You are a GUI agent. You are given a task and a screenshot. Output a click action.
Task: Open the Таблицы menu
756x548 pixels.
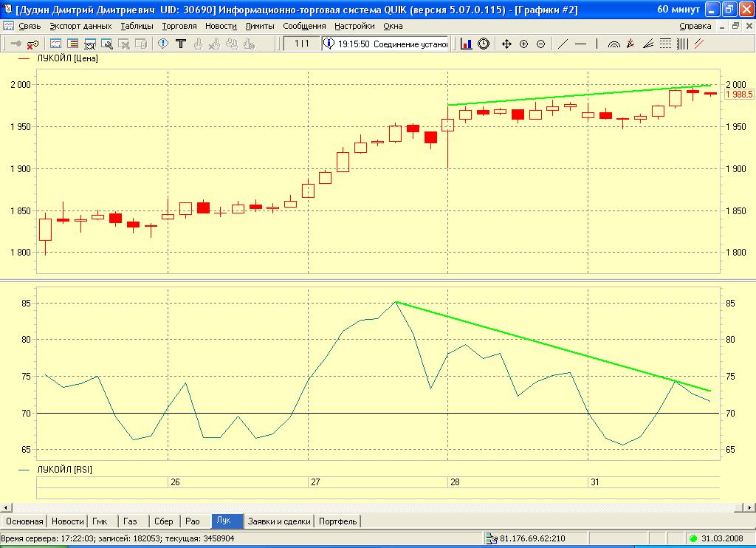137,26
